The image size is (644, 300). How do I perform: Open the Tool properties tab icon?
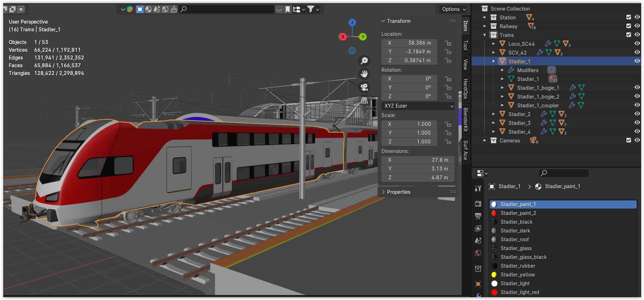[x=478, y=189]
